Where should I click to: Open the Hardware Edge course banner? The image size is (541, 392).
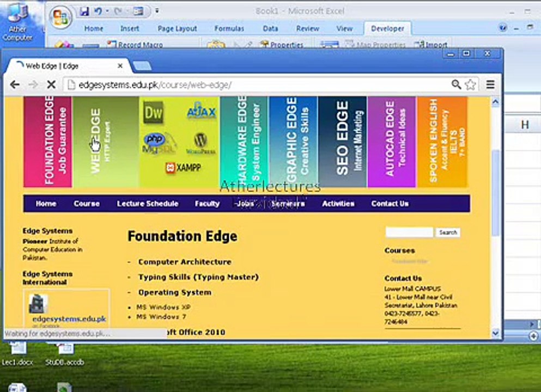[244, 142]
